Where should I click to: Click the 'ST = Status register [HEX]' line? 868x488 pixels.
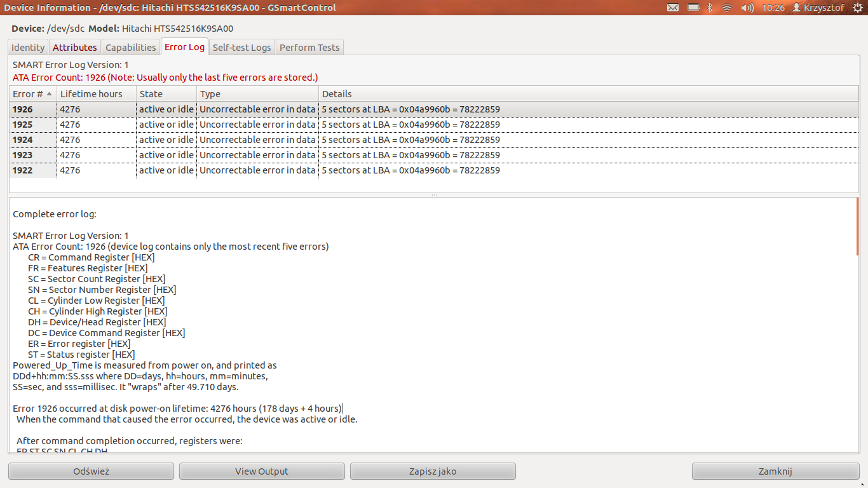pyautogui.click(x=81, y=355)
